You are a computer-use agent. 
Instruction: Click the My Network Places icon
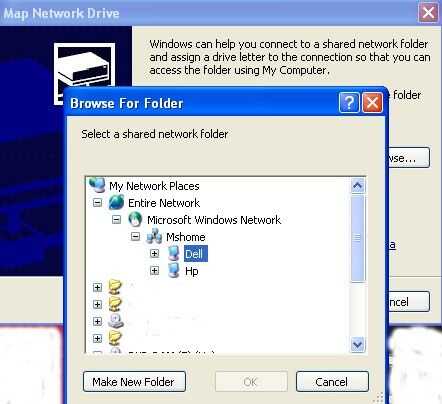tap(97, 185)
